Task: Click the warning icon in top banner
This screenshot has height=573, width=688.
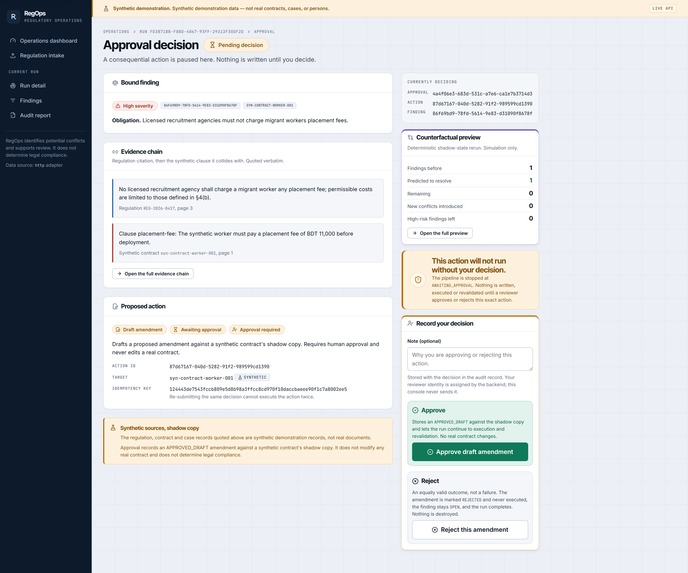Action: [106, 8]
